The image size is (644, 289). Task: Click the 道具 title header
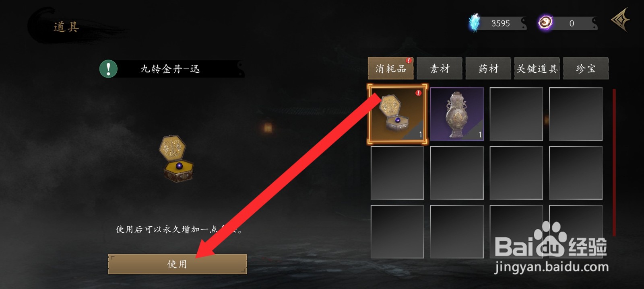click(x=66, y=27)
